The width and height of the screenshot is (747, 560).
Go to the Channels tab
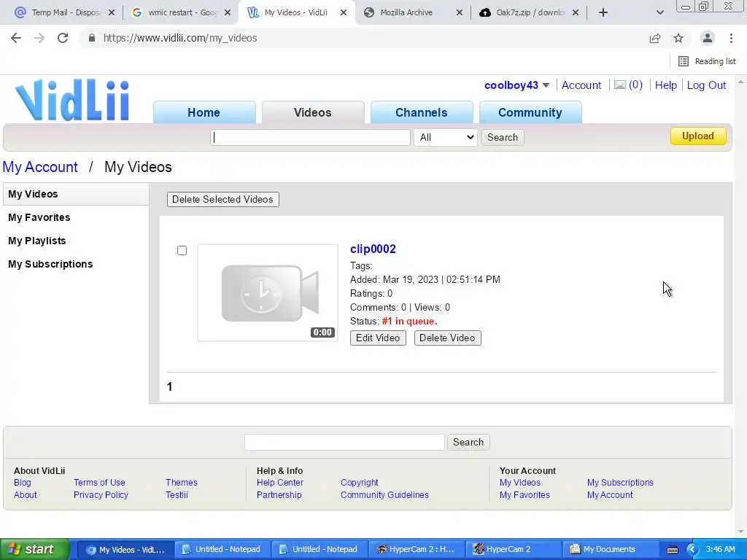pyautogui.click(x=421, y=112)
